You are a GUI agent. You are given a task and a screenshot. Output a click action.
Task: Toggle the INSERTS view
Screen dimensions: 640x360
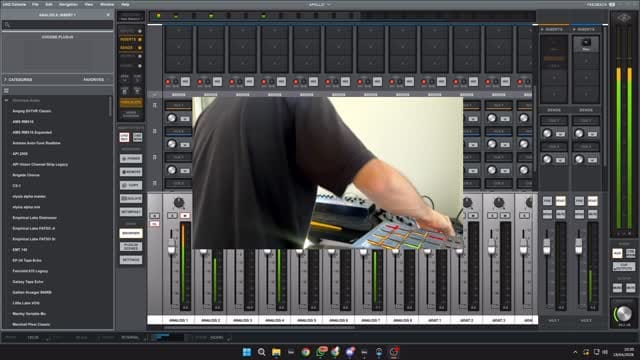pos(131,40)
